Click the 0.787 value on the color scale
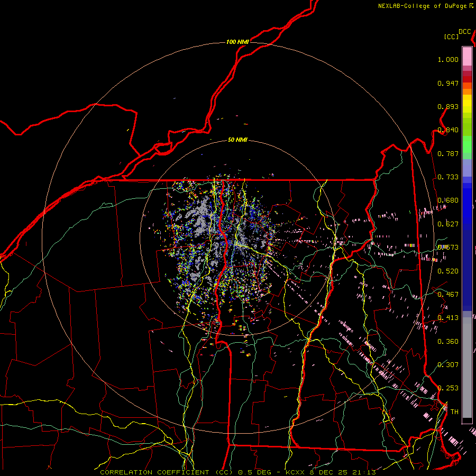Image resolution: width=476 pixels, height=476 pixels. 448,153
